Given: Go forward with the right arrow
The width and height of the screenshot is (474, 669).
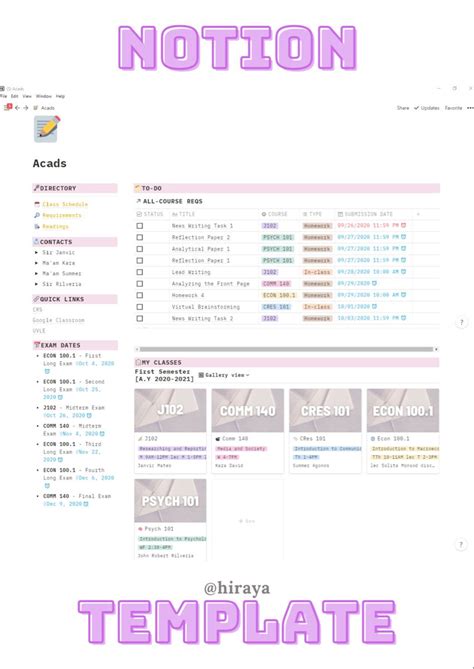Looking at the screenshot, I should coord(26,108).
